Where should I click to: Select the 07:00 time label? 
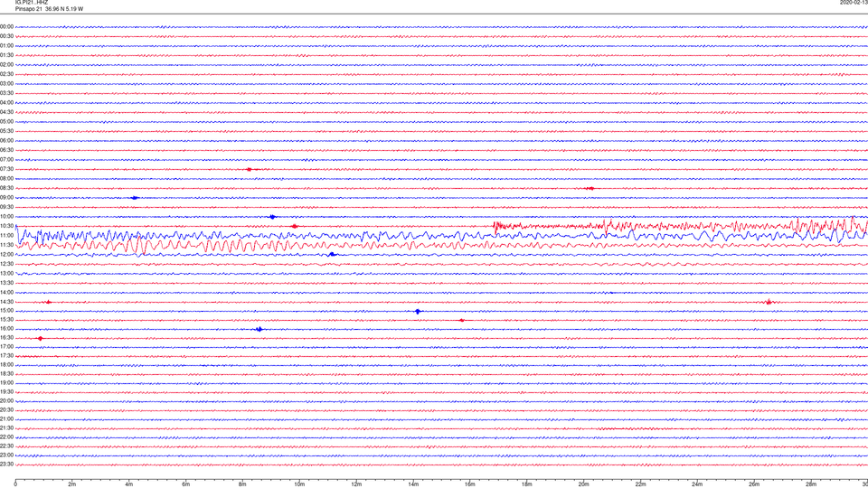pos(6,159)
